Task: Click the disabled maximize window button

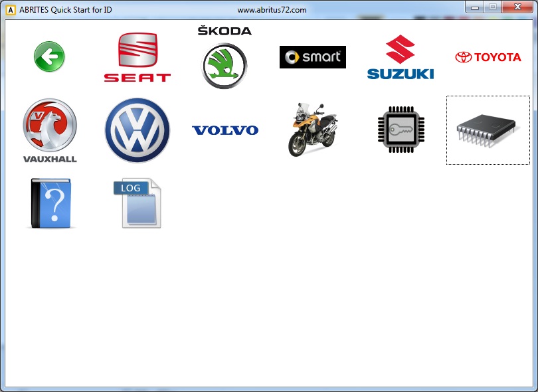Action: 493,7
